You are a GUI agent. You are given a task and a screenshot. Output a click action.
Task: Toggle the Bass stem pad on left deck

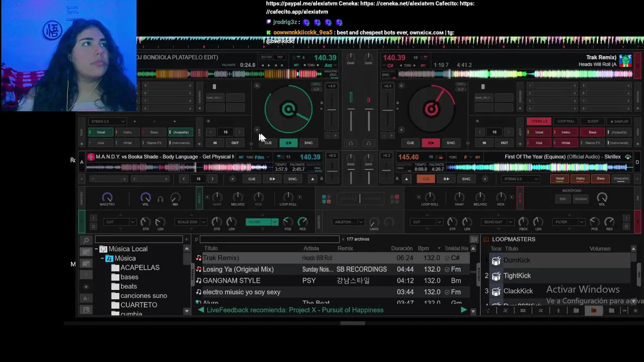[x=154, y=132]
